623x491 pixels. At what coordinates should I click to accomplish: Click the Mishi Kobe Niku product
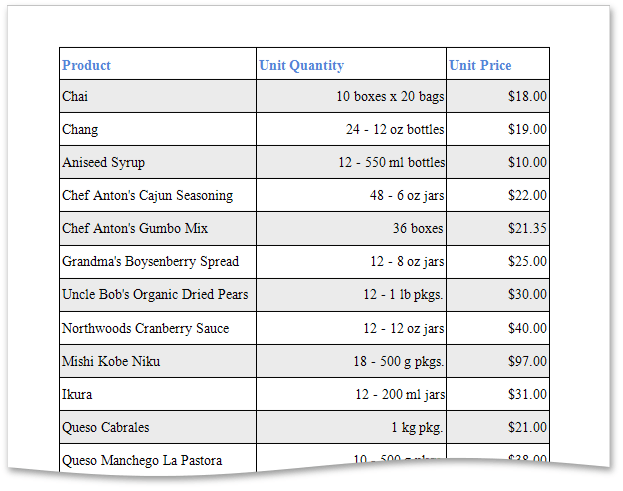pyautogui.click(x=111, y=361)
